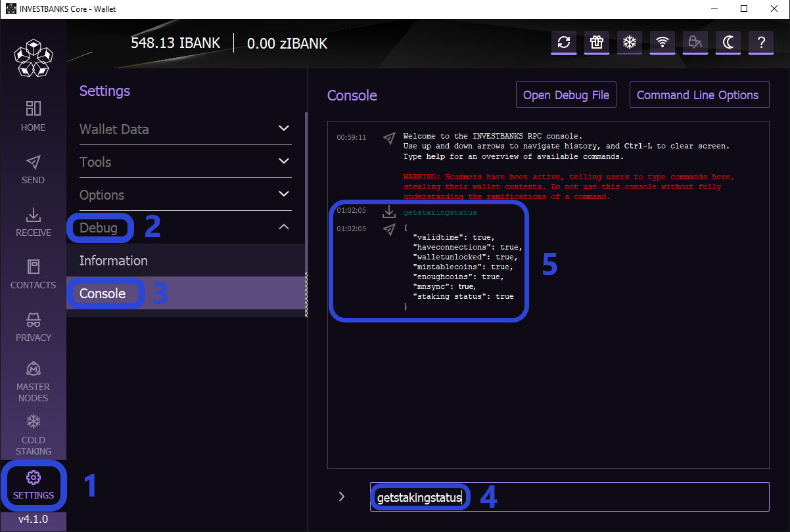Open the CONTACTS section
The height and width of the screenshot is (532, 790).
pos(33,274)
